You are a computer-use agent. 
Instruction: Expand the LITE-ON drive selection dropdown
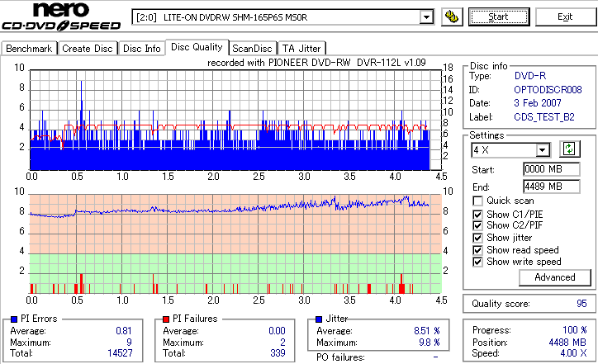[426, 17]
